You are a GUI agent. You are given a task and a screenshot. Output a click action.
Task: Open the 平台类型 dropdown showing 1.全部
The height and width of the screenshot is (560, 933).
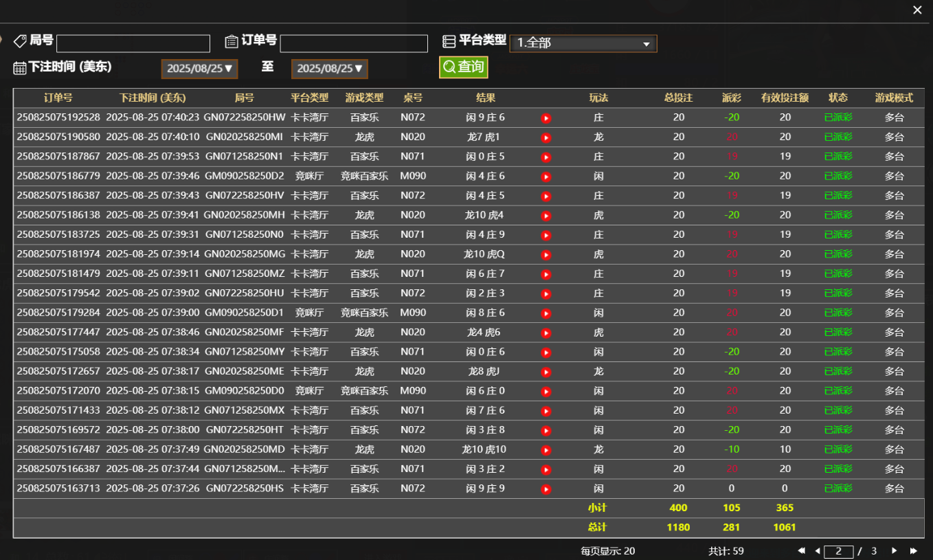pos(583,43)
